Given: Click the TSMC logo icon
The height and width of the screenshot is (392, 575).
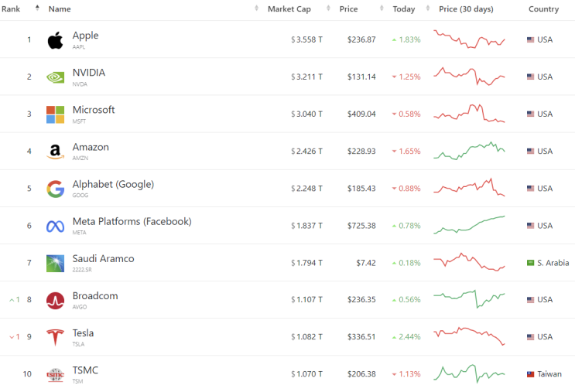Looking at the screenshot, I should pyautogui.click(x=55, y=374).
